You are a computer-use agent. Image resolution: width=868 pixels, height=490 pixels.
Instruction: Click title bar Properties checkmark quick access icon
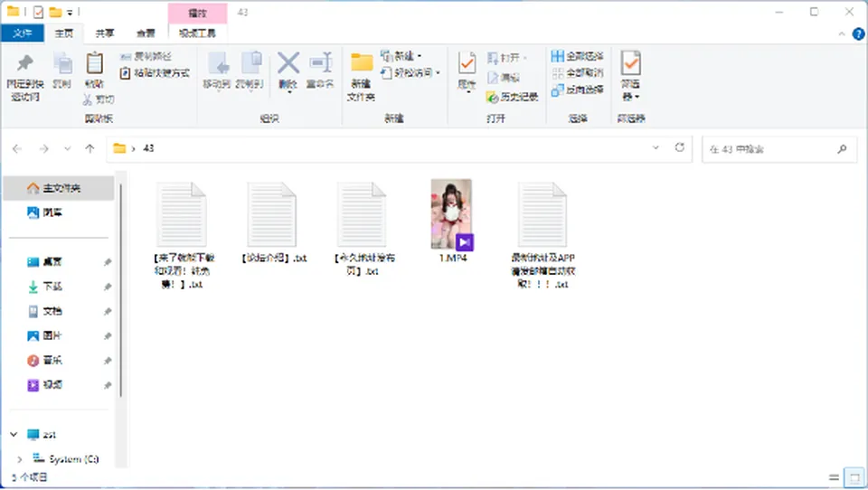click(38, 12)
